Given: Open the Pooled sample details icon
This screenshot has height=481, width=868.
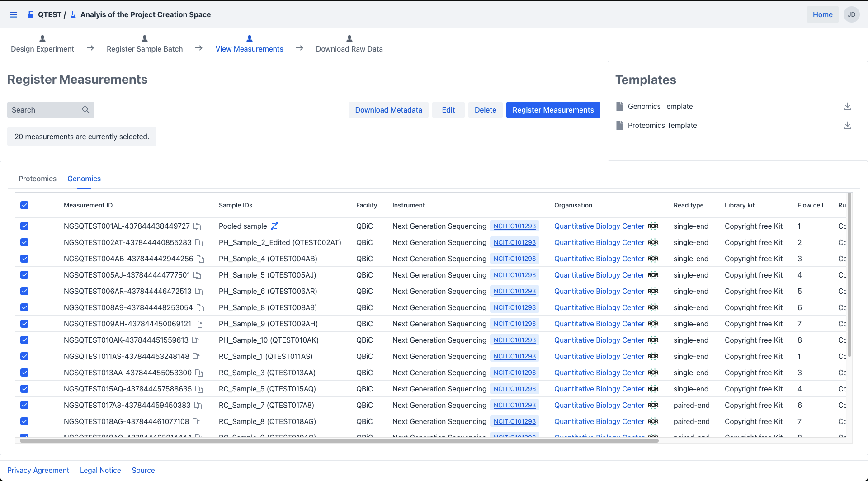Looking at the screenshot, I should coord(274,226).
